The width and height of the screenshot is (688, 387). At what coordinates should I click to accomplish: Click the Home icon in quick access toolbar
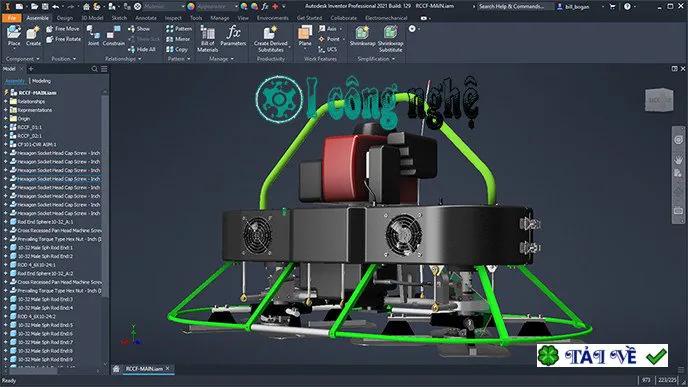(86, 7)
